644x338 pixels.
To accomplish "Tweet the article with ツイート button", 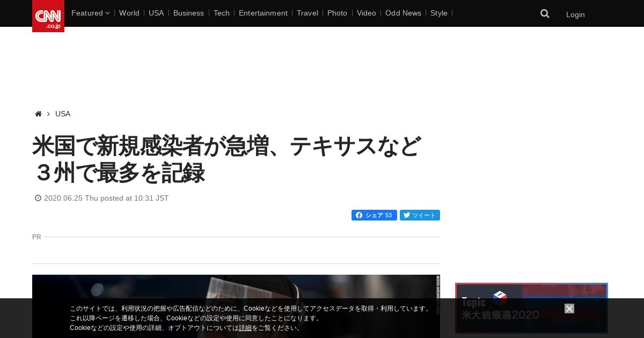I will 420,215.
